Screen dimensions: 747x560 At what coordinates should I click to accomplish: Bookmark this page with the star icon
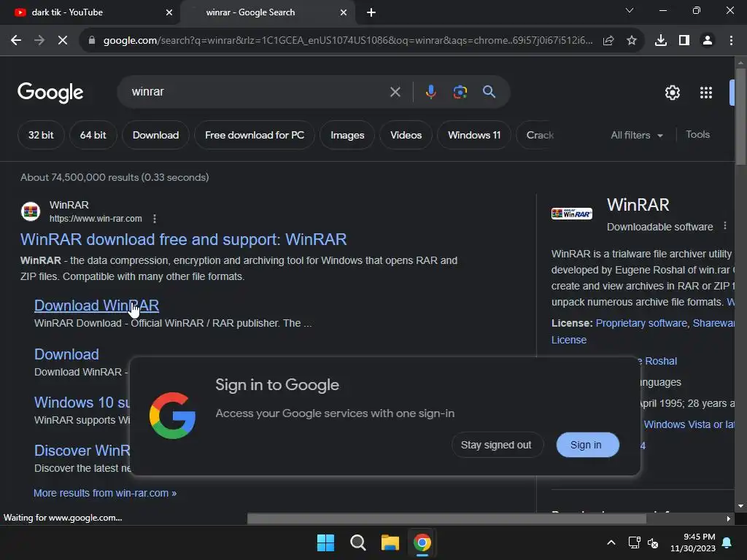coord(632,41)
